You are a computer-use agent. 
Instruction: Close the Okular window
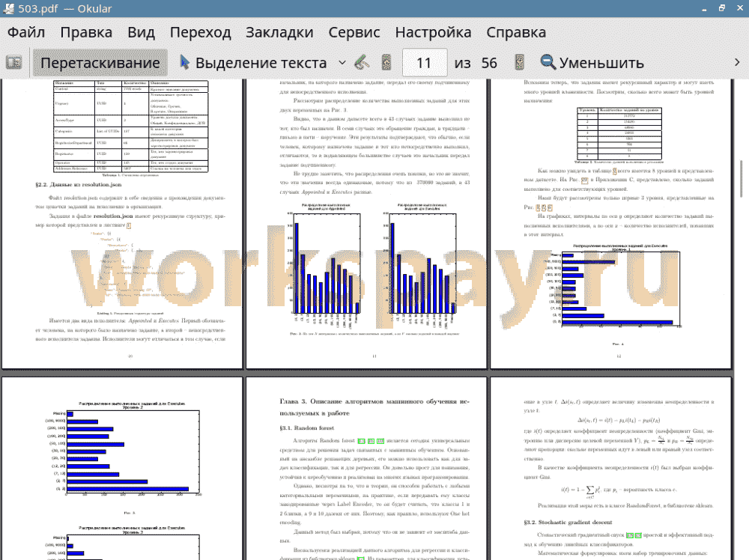click(x=739, y=8)
